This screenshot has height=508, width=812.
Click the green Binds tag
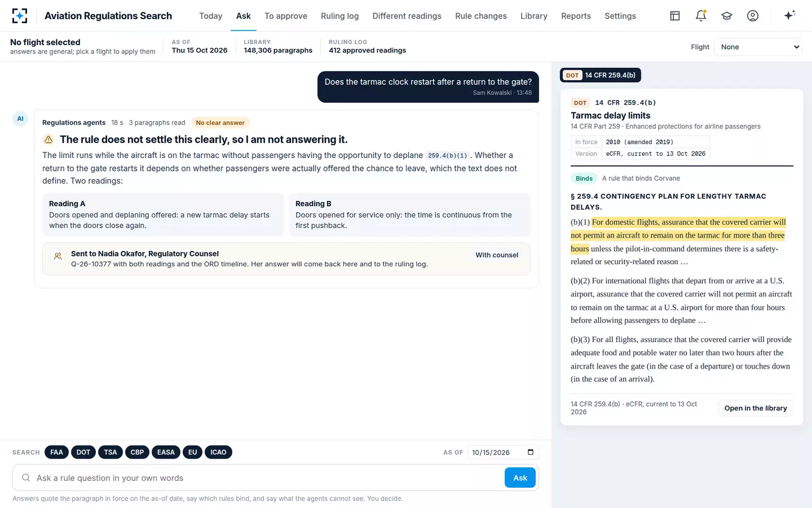pyautogui.click(x=584, y=178)
